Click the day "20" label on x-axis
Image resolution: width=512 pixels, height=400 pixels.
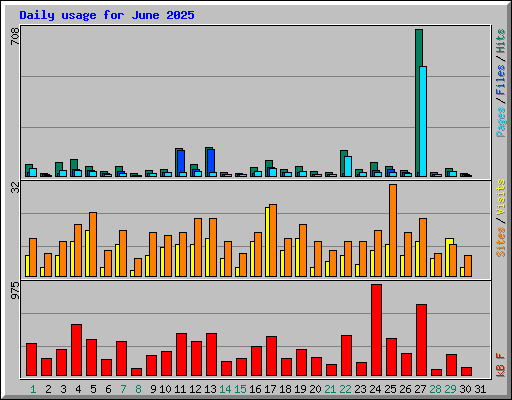point(315,389)
